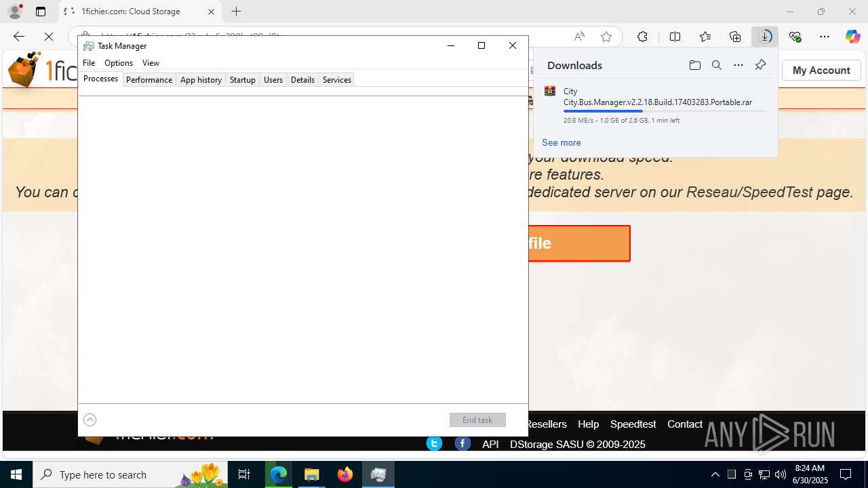Open the Resellers footer link
The width and height of the screenshot is (868, 488).
(x=546, y=424)
